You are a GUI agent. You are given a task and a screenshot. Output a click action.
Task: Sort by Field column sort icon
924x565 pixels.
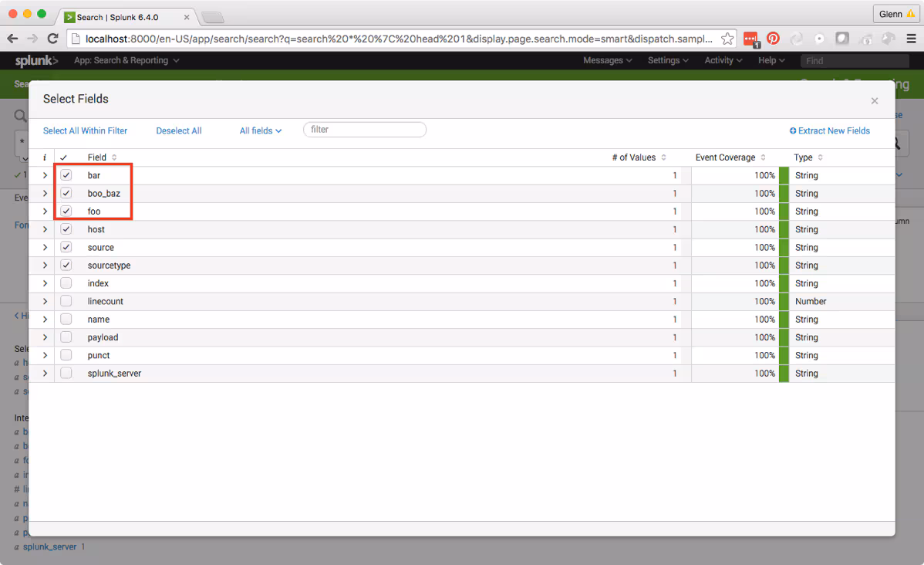click(114, 157)
